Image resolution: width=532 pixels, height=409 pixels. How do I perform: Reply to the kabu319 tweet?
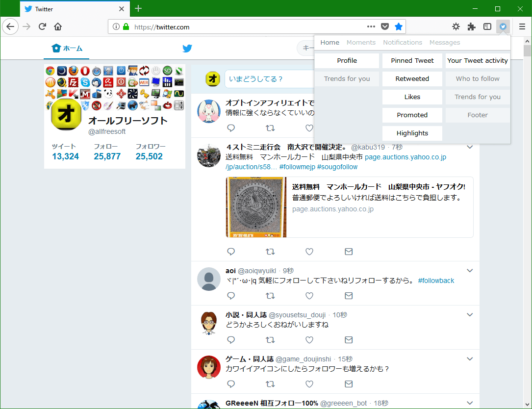(x=231, y=252)
